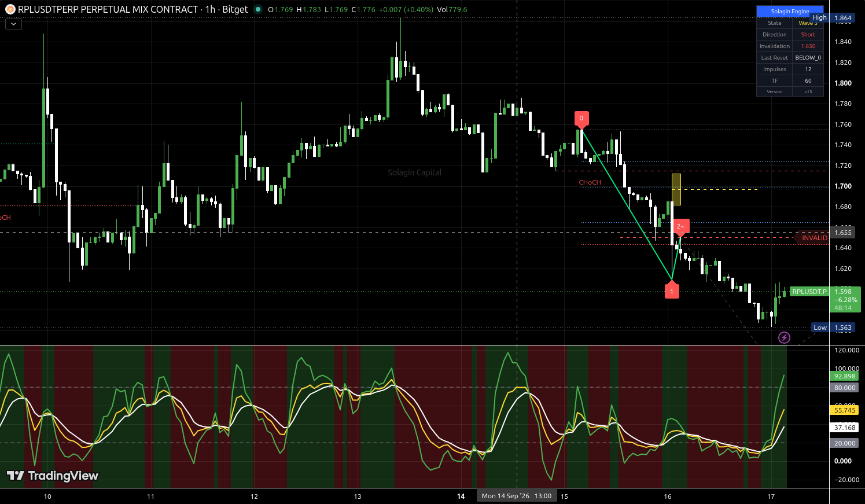The image size is (865, 504).
Task: Click the close value C 1.776
Action: coord(363,9)
